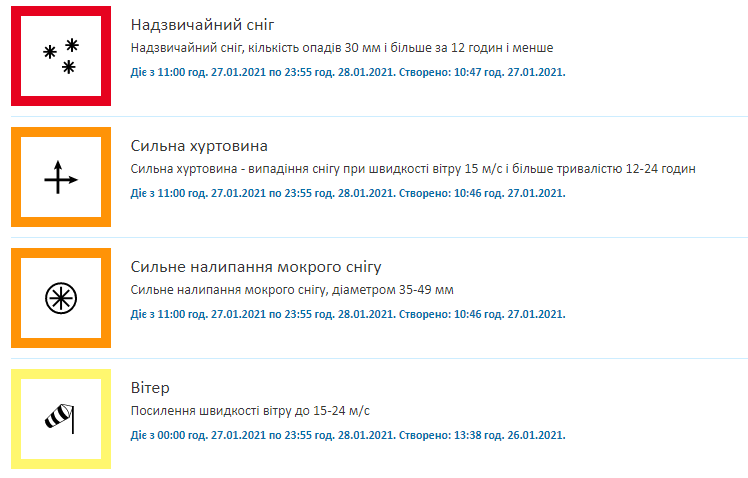Click the extreme snow 30 mm description text
This screenshot has width=748, height=478.
(342, 48)
